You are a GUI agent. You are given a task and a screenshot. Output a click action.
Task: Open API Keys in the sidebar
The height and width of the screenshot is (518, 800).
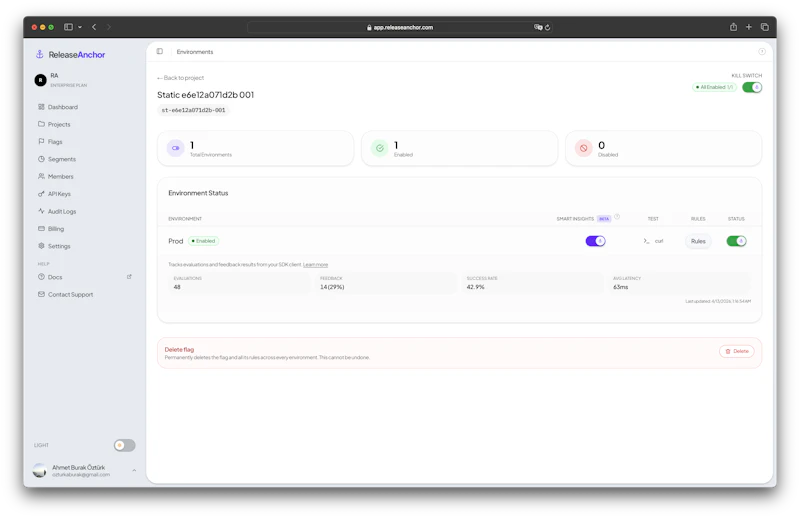pyautogui.click(x=55, y=194)
